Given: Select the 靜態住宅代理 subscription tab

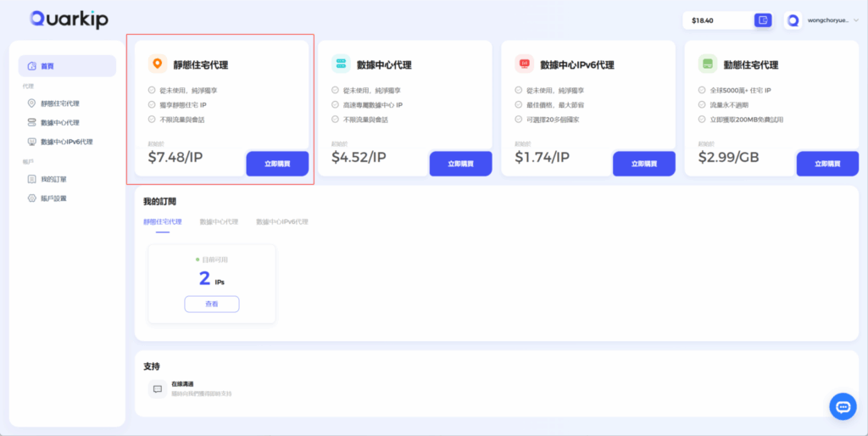Looking at the screenshot, I should [162, 221].
